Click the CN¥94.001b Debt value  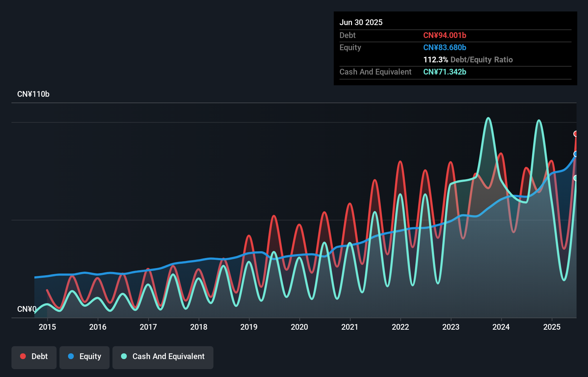(445, 35)
